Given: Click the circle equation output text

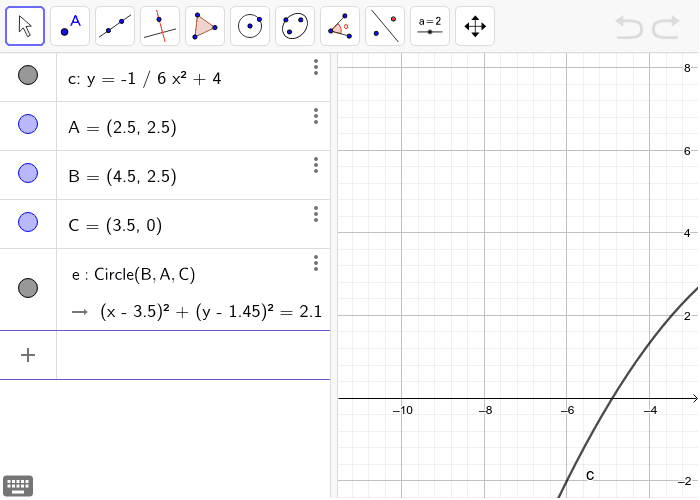Looking at the screenshot, I should (211, 311).
